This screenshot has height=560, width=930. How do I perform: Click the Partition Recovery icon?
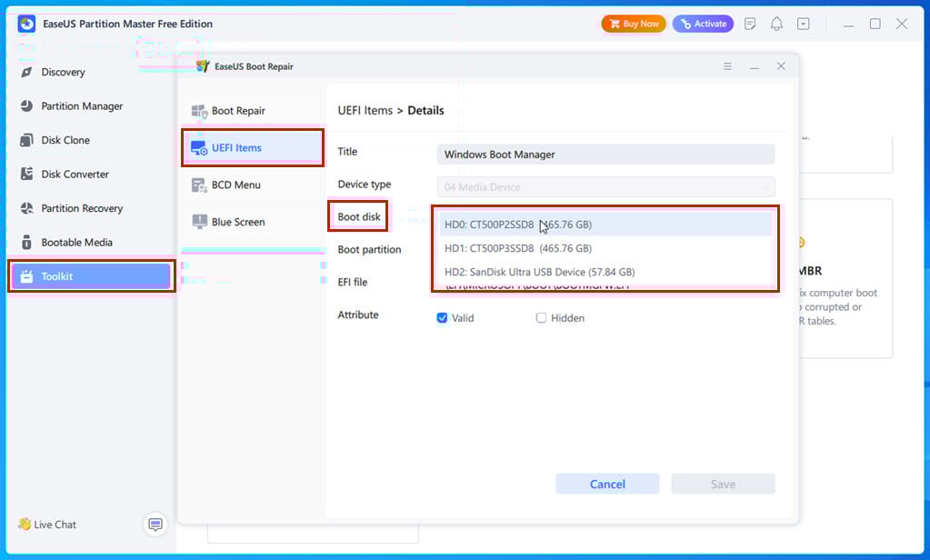point(26,209)
